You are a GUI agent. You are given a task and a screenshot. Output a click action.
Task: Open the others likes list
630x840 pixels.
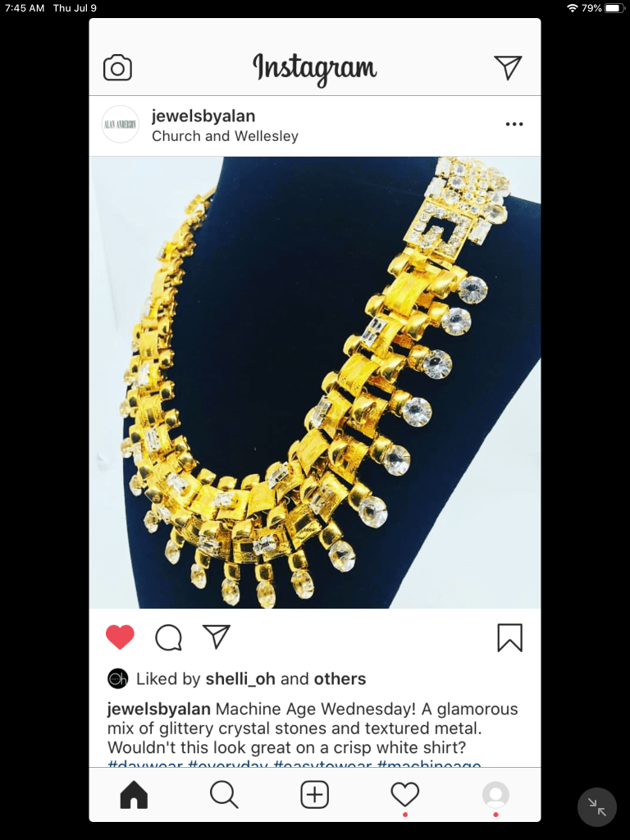click(340, 679)
